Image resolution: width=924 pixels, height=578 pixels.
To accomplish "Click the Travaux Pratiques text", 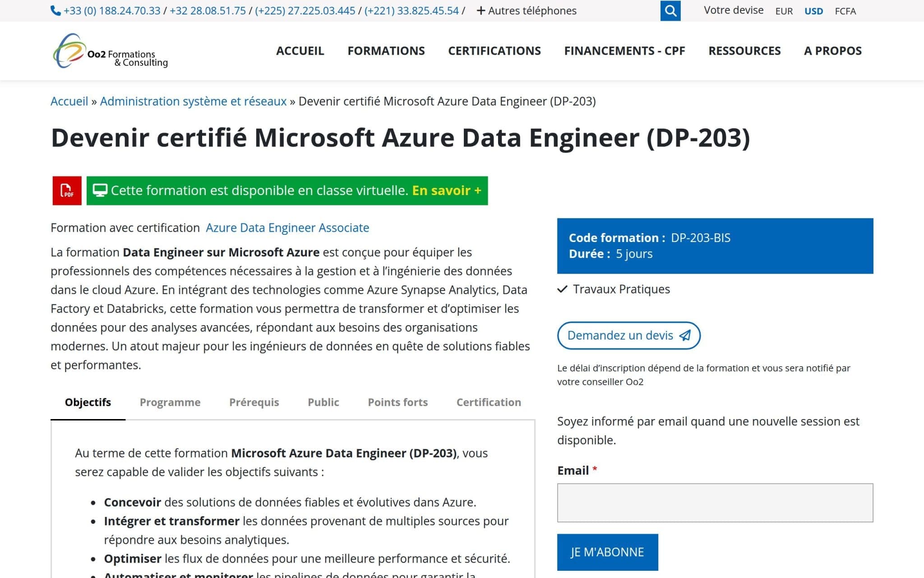I will (x=621, y=289).
